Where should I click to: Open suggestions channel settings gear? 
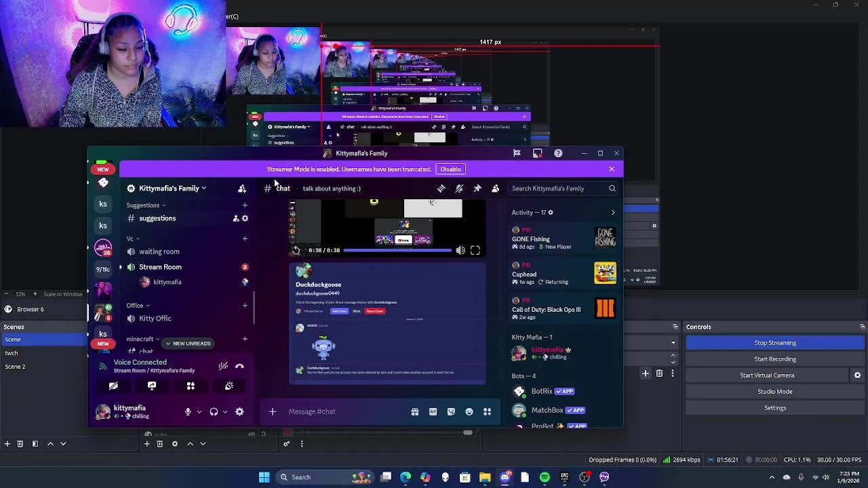pos(245,218)
